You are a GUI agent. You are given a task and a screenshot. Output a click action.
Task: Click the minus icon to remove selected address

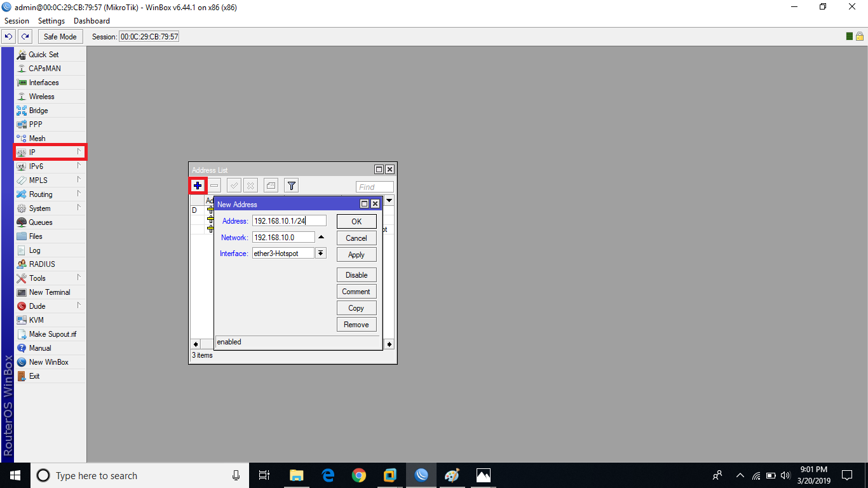tap(215, 185)
